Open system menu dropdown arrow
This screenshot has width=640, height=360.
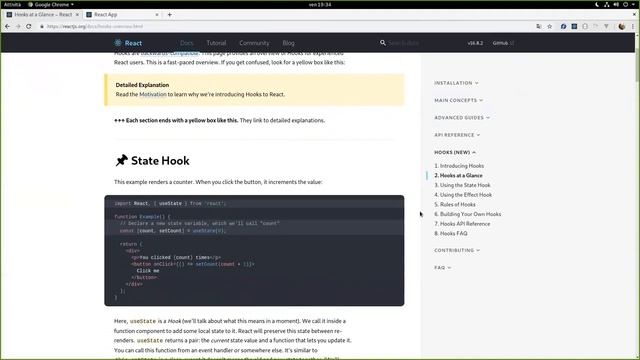[634, 4]
